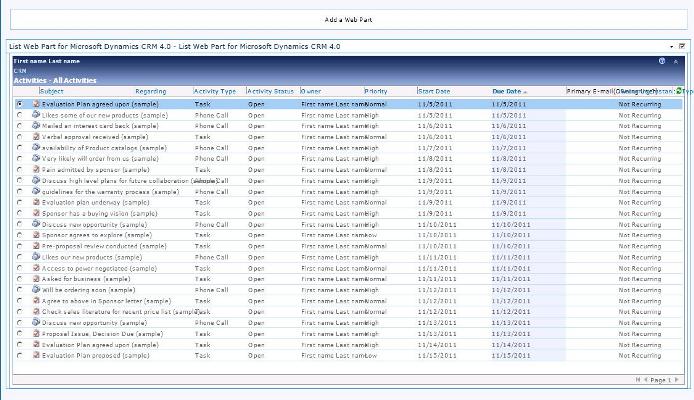Open the web part menu dropdown arrow
The height and width of the screenshot is (400, 694).
point(671,46)
